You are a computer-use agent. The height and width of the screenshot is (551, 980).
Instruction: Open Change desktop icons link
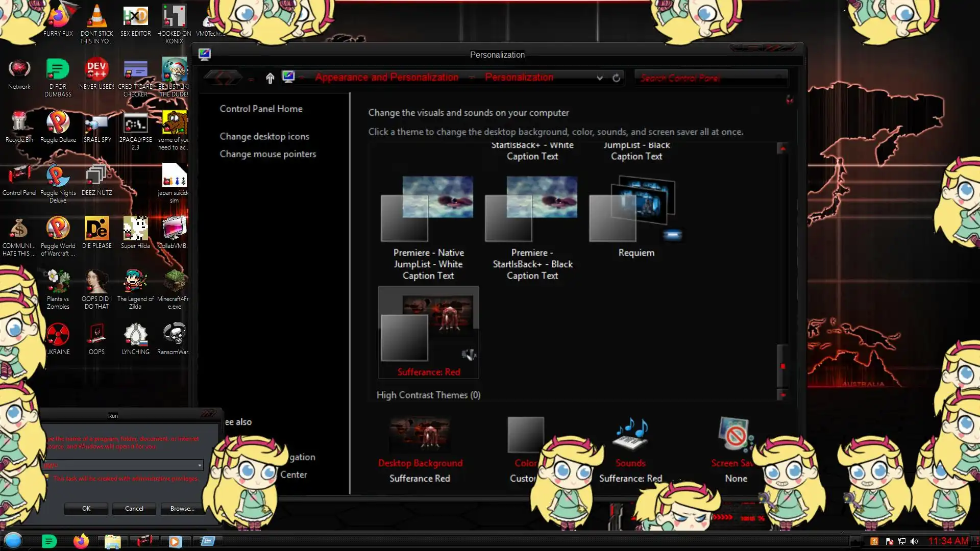point(264,136)
